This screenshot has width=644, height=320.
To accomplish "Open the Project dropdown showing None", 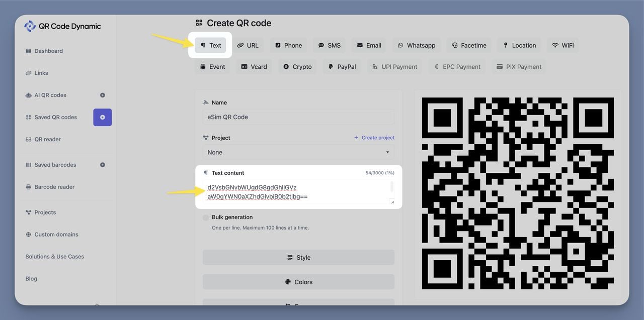I will pyautogui.click(x=298, y=152).
